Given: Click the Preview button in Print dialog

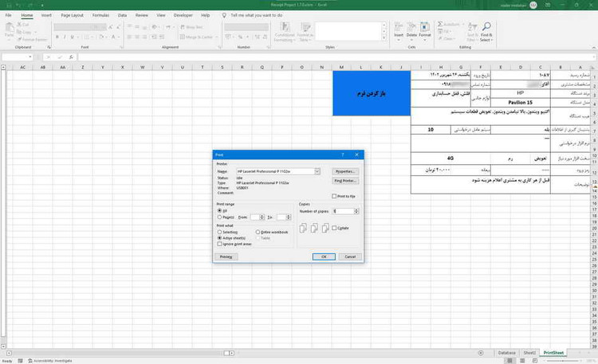Looking at the screenshot, I should point(226,257).
